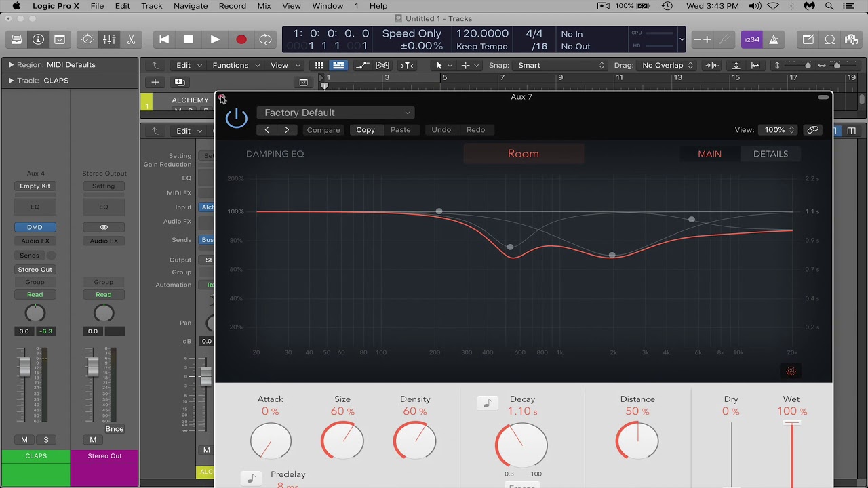Open the Loop Browser icon
This screenshot has height=488, width=868.
[829, 39]
